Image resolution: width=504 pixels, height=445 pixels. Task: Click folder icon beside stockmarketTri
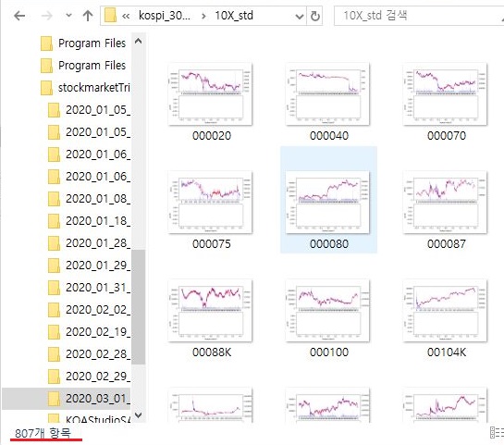[x=46, y=88]
